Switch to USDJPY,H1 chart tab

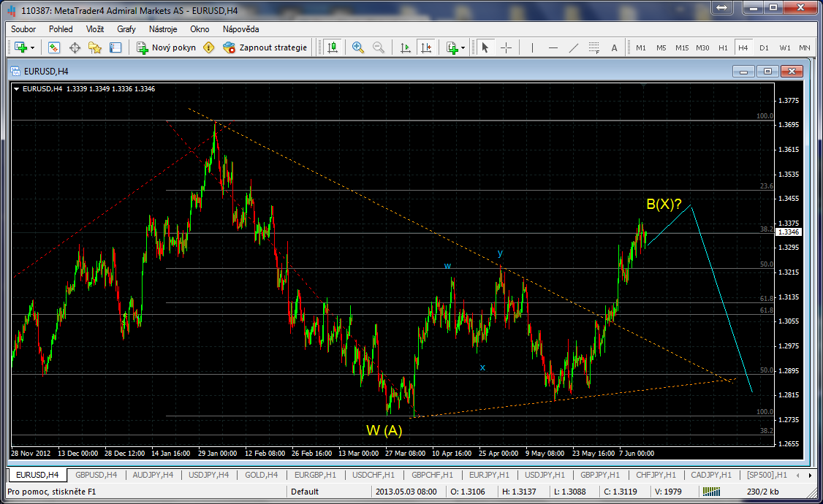[545, 475]
